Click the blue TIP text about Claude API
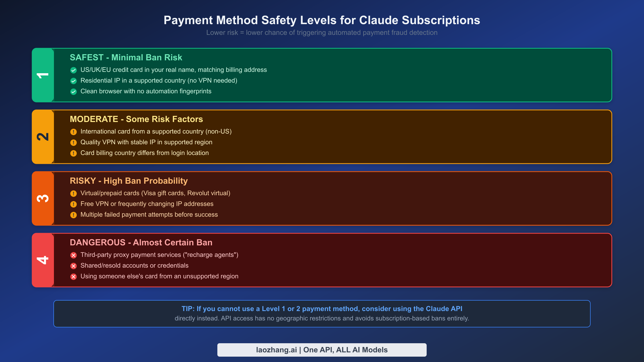 point(322,309)
